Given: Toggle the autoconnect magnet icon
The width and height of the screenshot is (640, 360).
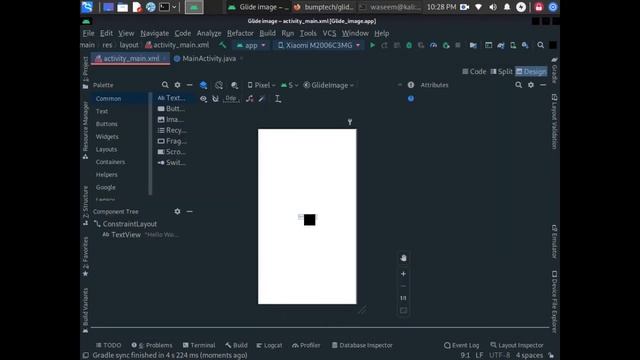Looking at the screenshot, I should point(216,98).
